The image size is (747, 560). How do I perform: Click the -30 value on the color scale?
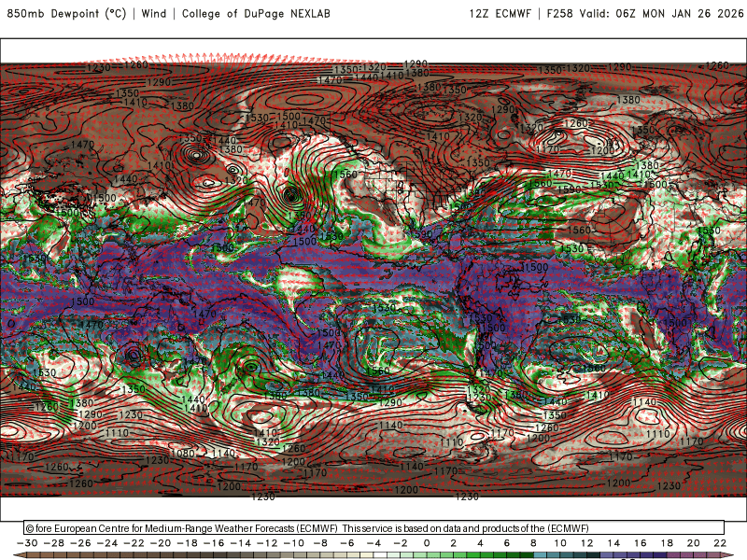coord(27,543)
